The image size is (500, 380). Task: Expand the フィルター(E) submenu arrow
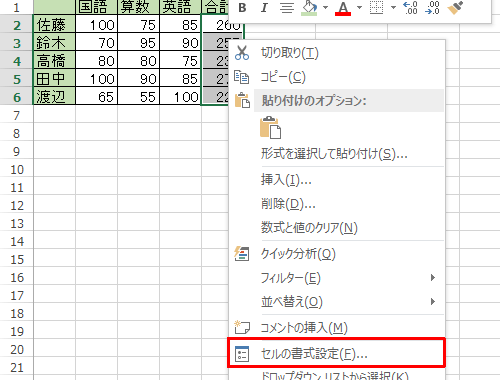point(433,277)
